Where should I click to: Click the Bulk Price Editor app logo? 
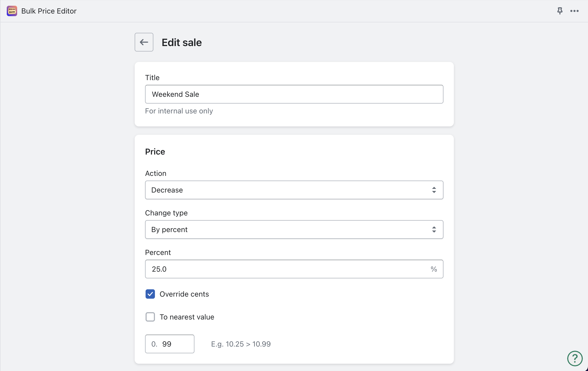pos(12,11)
